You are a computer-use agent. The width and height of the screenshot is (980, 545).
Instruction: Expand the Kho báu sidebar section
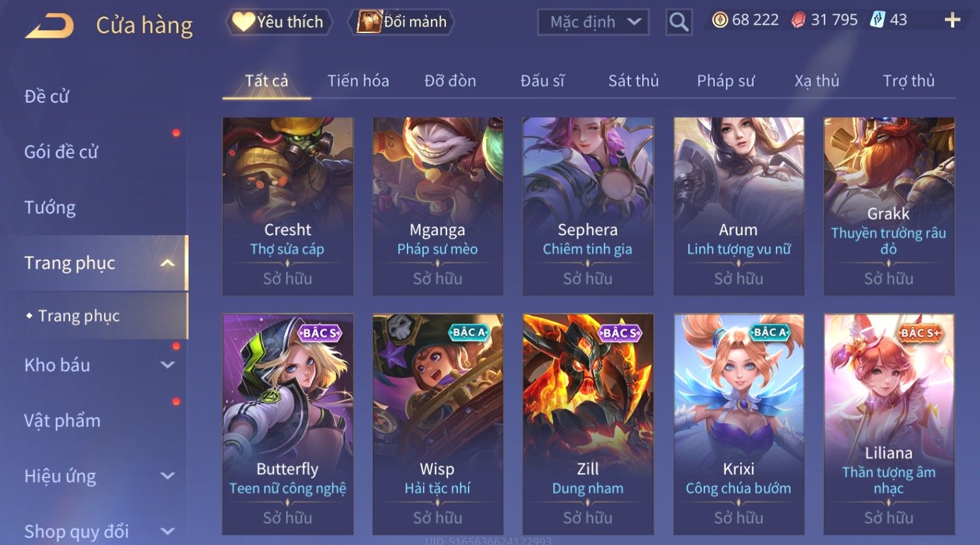click(x=168, y=365)
